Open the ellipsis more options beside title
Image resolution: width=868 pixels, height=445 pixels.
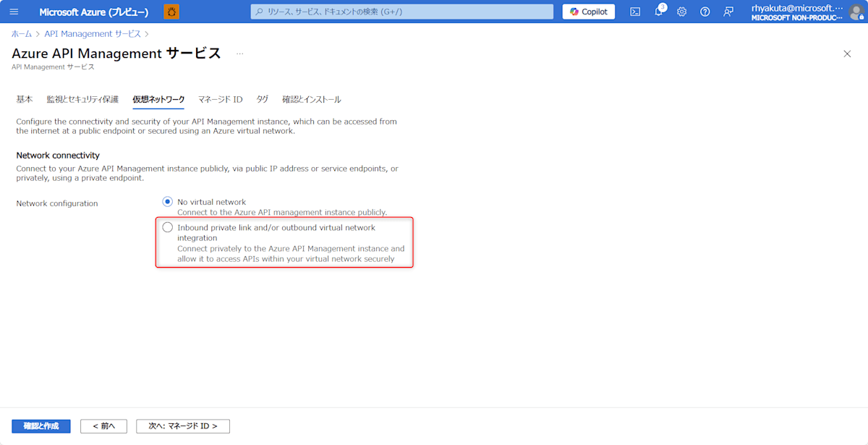click(x=240, y=54)
